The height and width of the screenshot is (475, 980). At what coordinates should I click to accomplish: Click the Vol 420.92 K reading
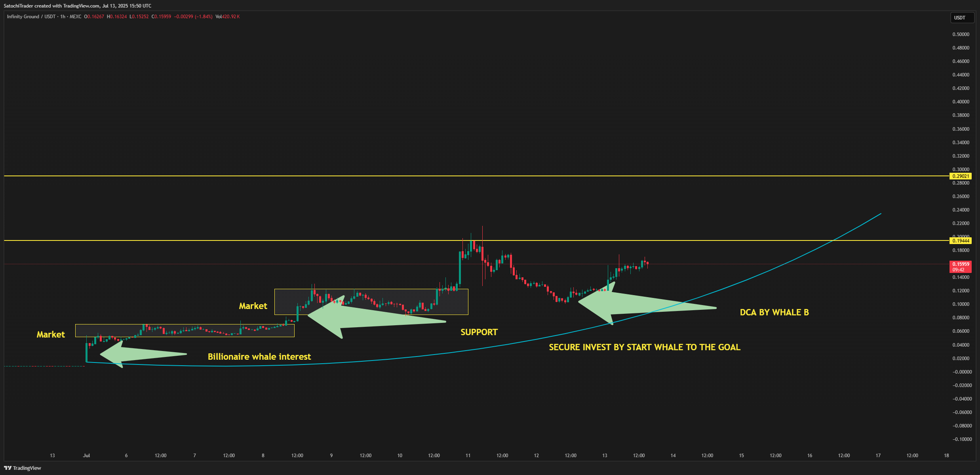pos(228,17)
